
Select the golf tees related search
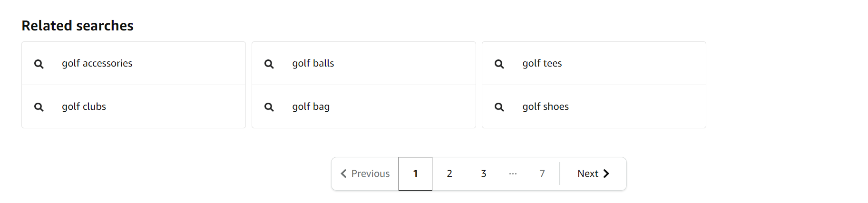tap(594, 63)
